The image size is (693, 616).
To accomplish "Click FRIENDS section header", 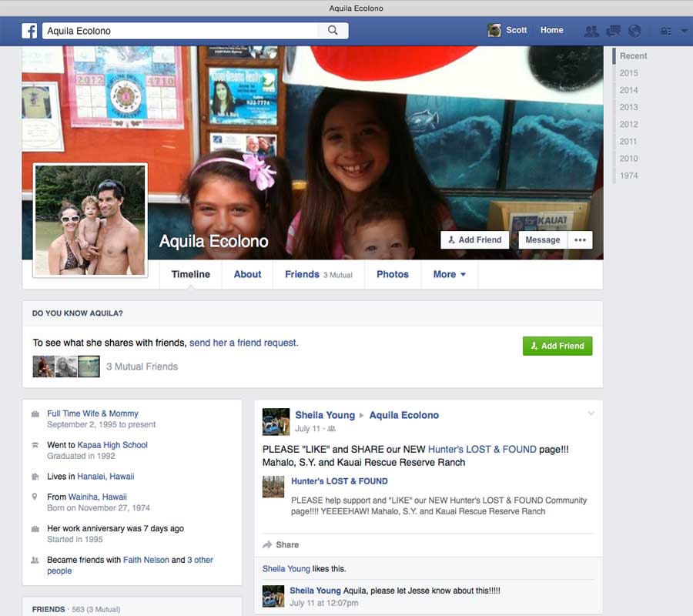I will [x=49, y=609].
